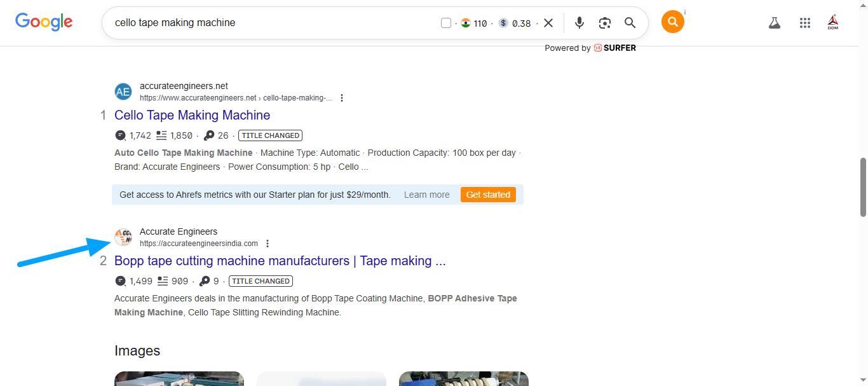Click inside the search query text field
The width and height of the screenshot is (868, 386).
267,23
